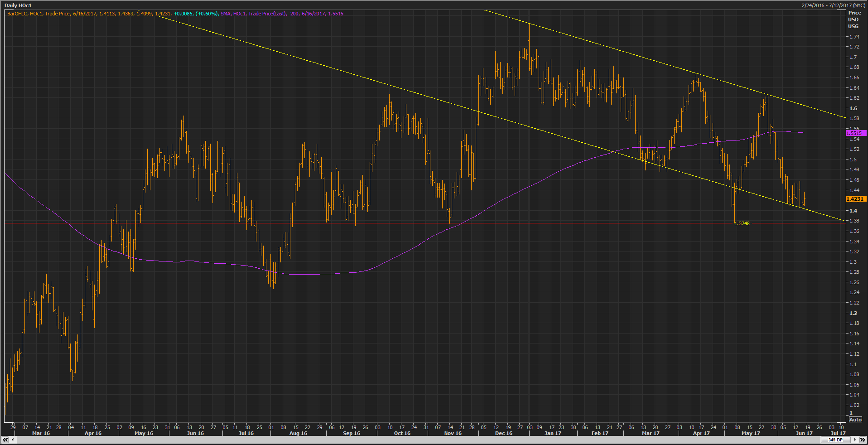Click the Apr 17 month label

point(701,433)
